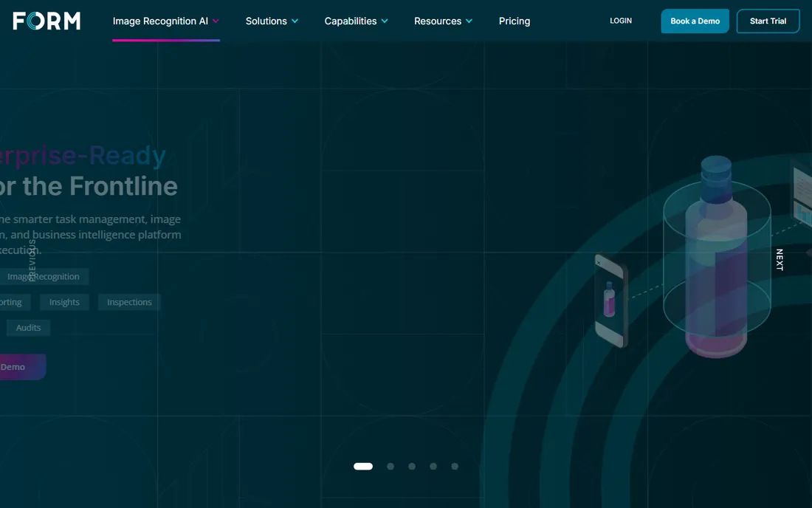
Task: Advance carousel with the NEXT control
Action: pyautogui.click(x=780, y=259)
